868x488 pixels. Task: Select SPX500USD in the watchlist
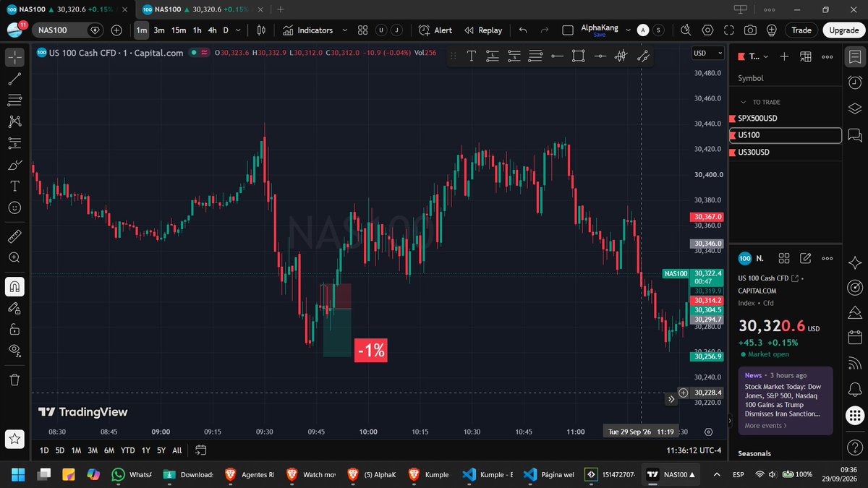[786, 118]
